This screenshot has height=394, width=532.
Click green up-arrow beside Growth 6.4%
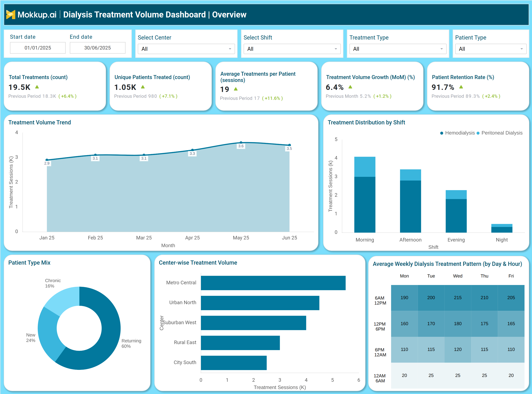350,87
